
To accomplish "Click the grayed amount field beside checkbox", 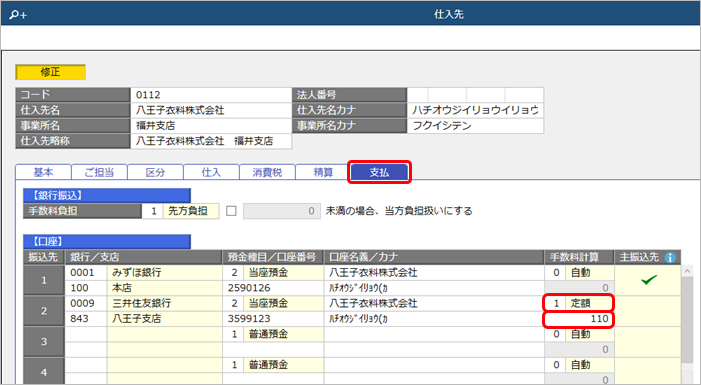I will point(282,211).
